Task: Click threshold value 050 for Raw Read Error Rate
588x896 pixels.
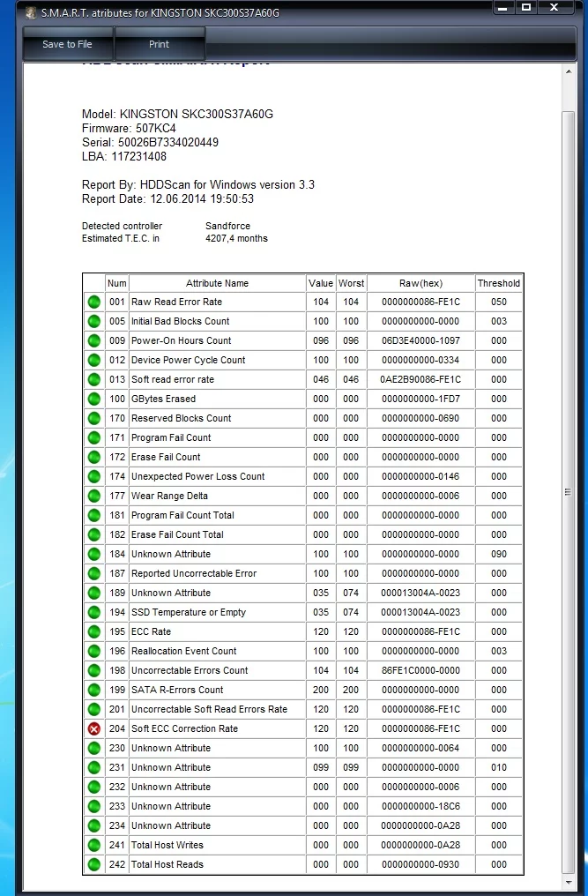Action: tap(499, 302)
